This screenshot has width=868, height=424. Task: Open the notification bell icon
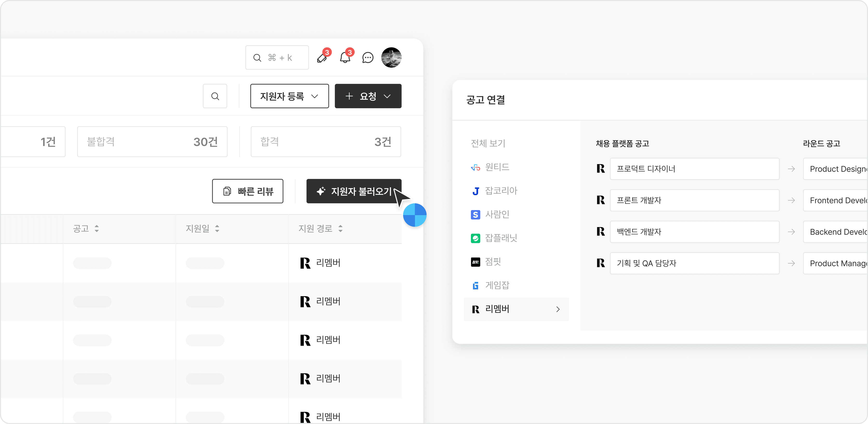345,57
